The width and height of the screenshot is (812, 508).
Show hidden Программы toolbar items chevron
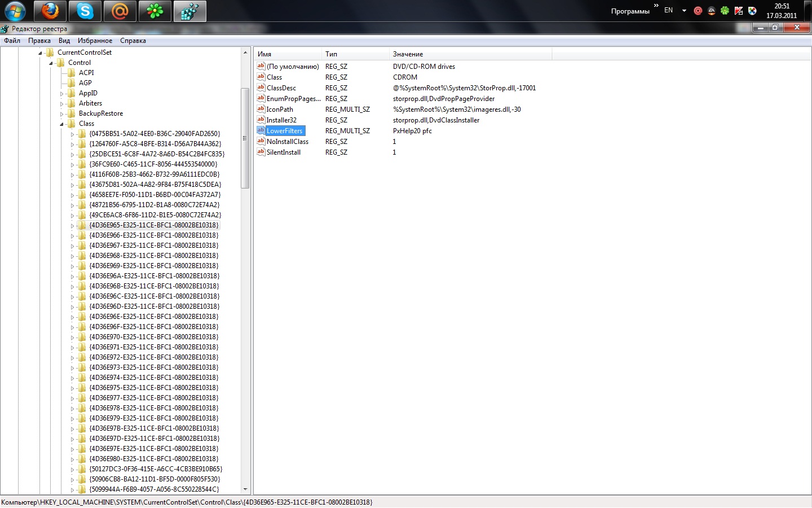click(x=656, y=6)
